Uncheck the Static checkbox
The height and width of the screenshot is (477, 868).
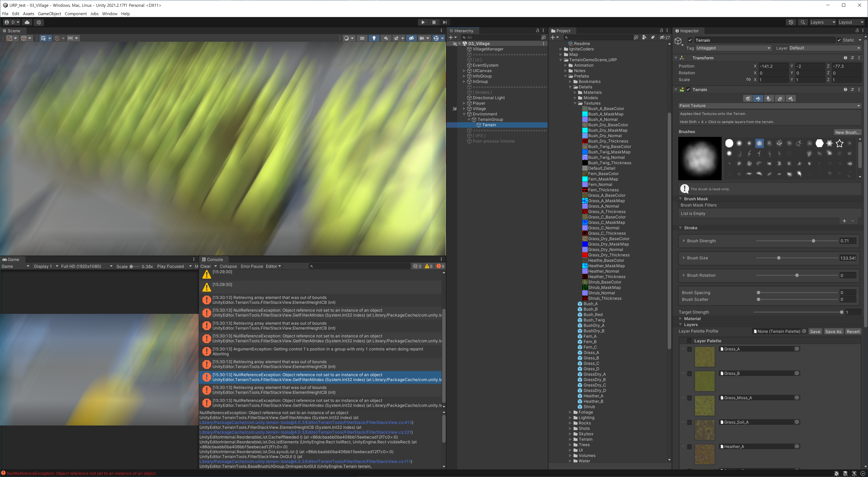pyautogui.click(x=839, y=40)
